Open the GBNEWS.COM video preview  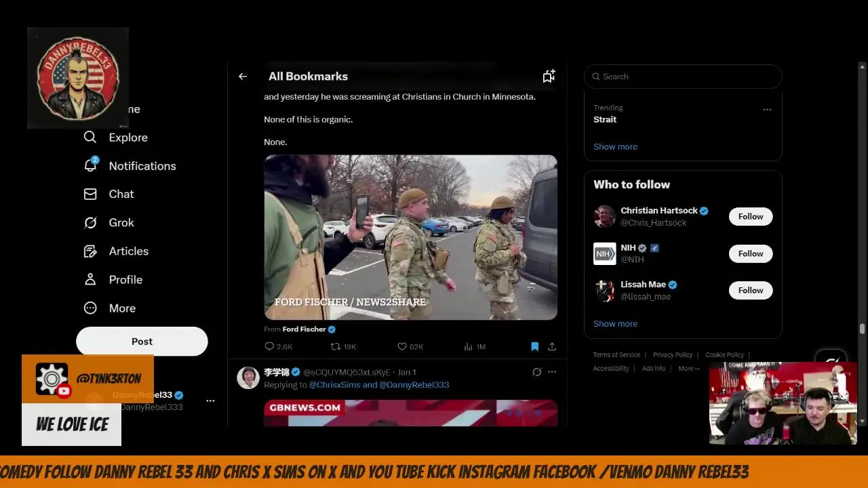[x=411, y=413]
